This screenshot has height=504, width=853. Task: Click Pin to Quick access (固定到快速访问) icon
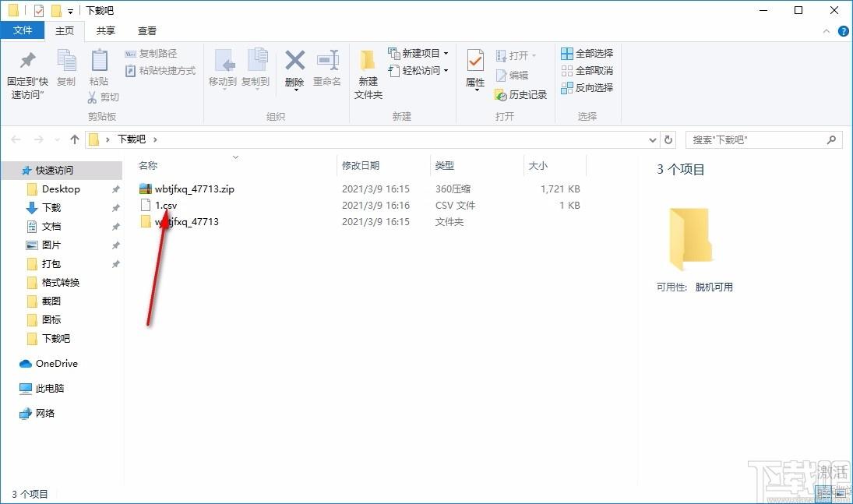point(28,60)
